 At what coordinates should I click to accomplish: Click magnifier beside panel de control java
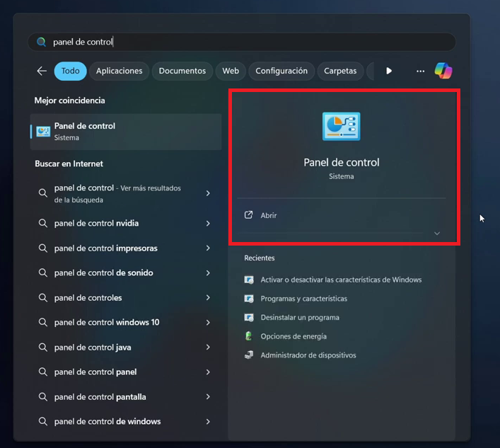point(42,348)
